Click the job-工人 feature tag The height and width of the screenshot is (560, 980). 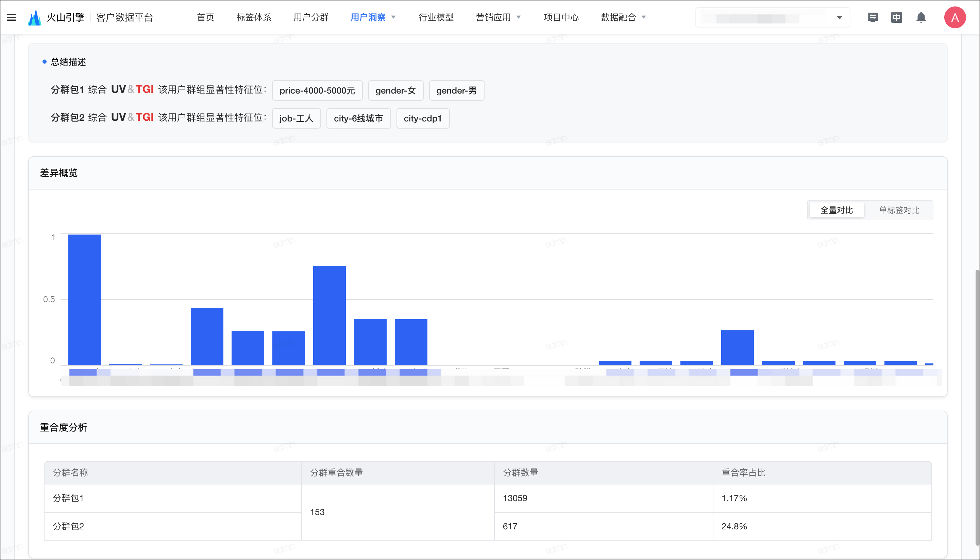[x=296, y=118]
